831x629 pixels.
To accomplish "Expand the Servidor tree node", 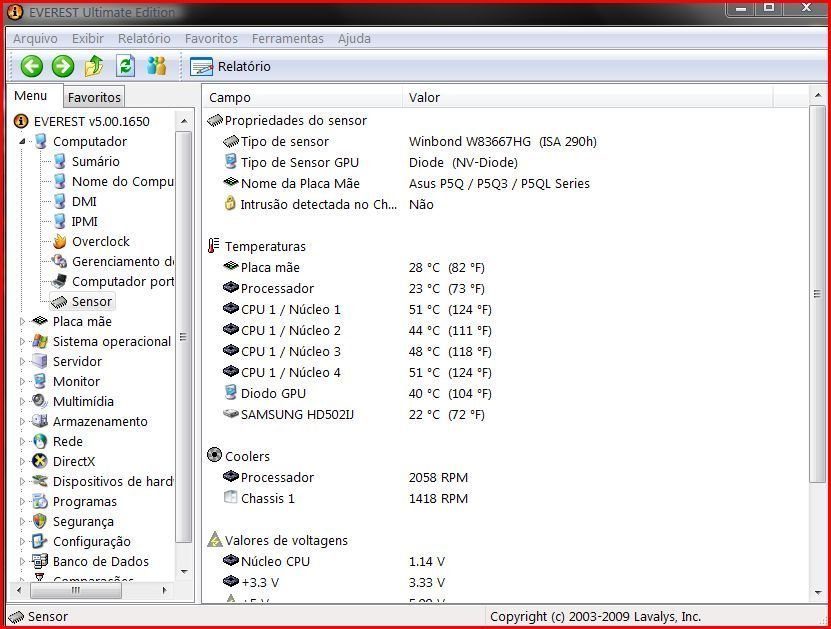I will [22, 361].
